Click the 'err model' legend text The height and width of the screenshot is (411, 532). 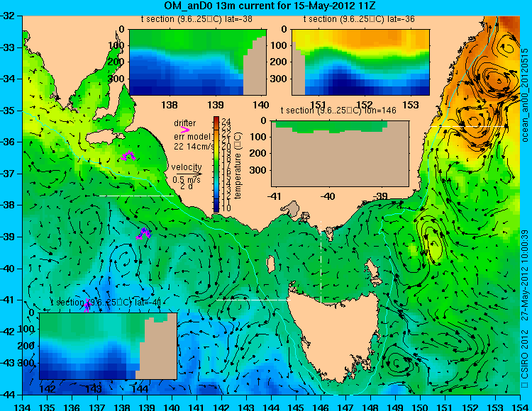point(192,137)
